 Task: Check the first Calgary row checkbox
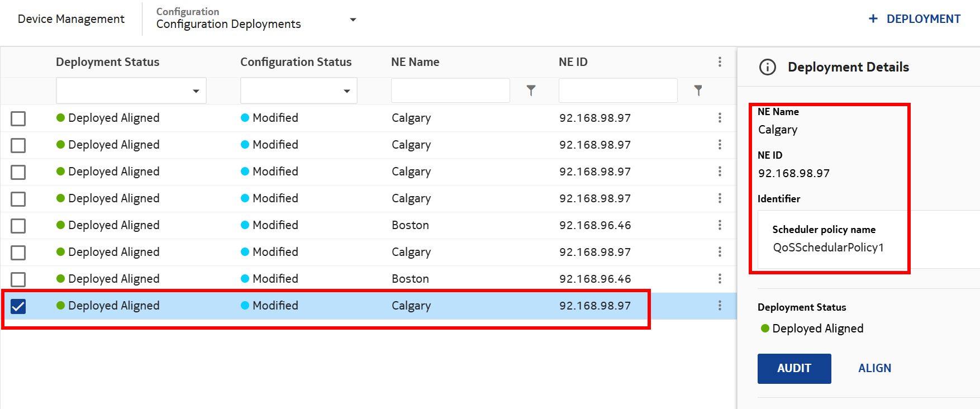pos(18,118)
